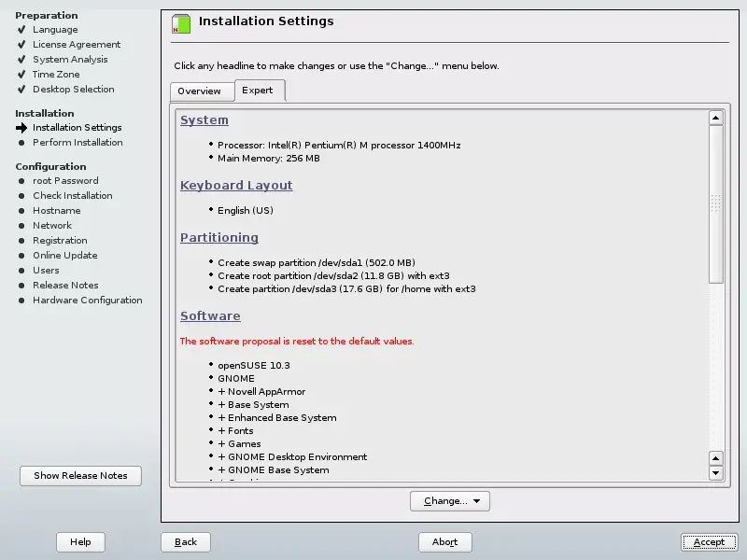Open the Software headline link
This screenshot has width=747, height=560.
click(x=210, y=316)
